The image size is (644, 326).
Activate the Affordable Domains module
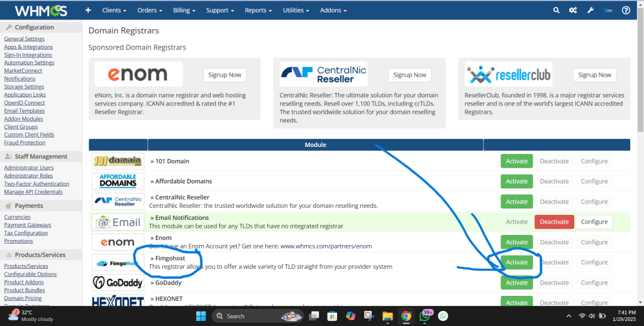click(x=517, y=182)
